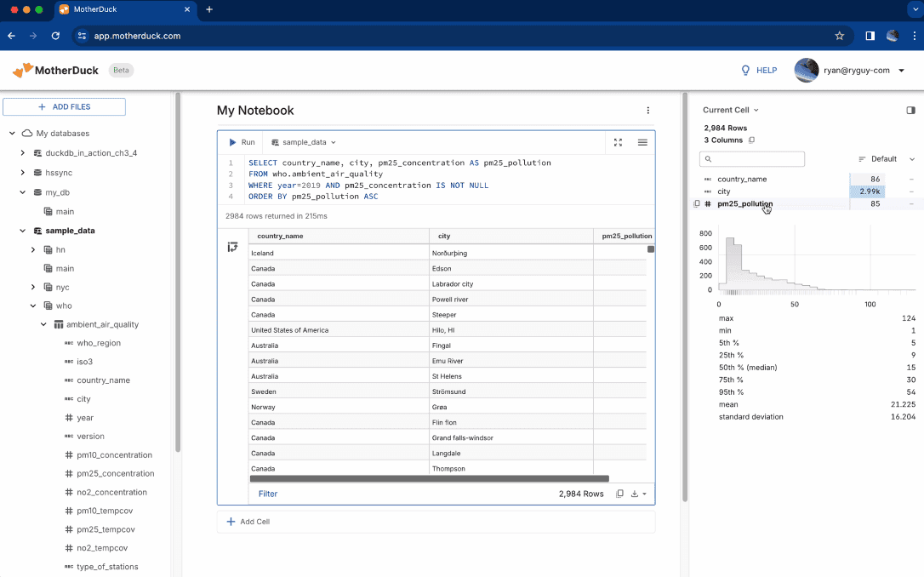Open the cell hamburger menu

pos(642,142)
